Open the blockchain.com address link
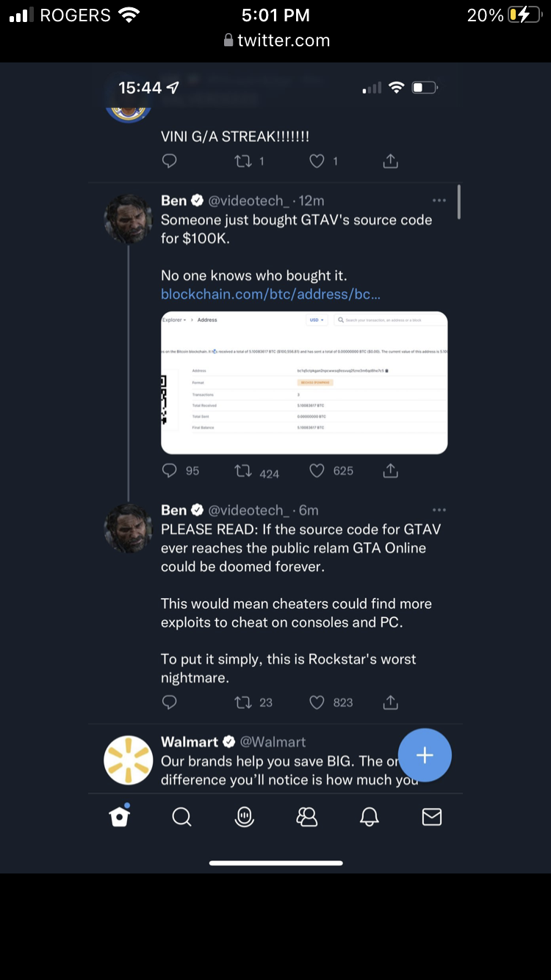The image size is (551, 980). tap(270, 294)
